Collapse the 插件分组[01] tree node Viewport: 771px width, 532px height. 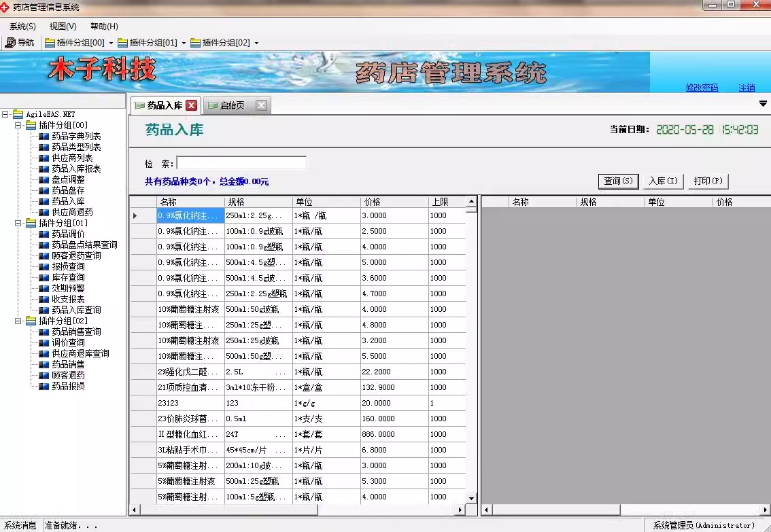click(x=18, y=223)
